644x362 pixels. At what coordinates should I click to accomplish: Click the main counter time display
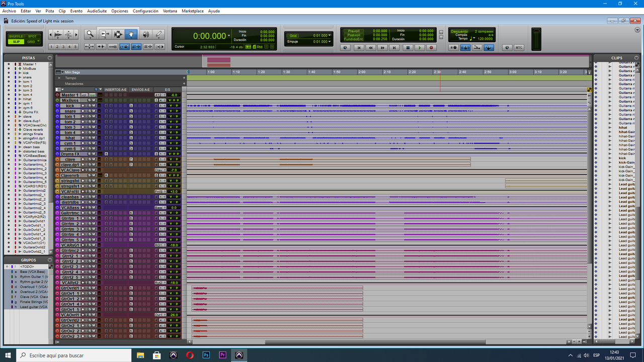pos(209,36)
